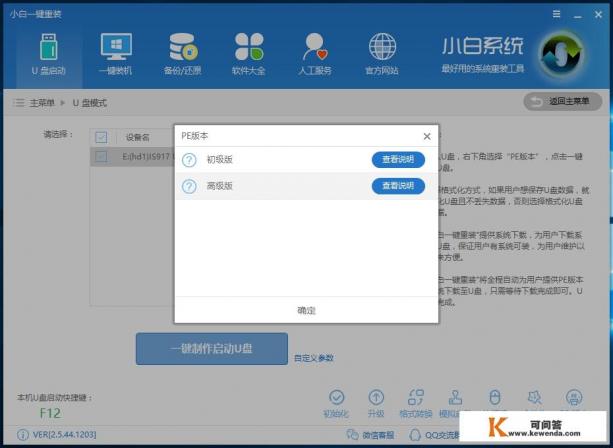The image size is (613, 448).
Task: Confirm the PE版本 dialog with 确定
Action: click(x=306, y=310)
